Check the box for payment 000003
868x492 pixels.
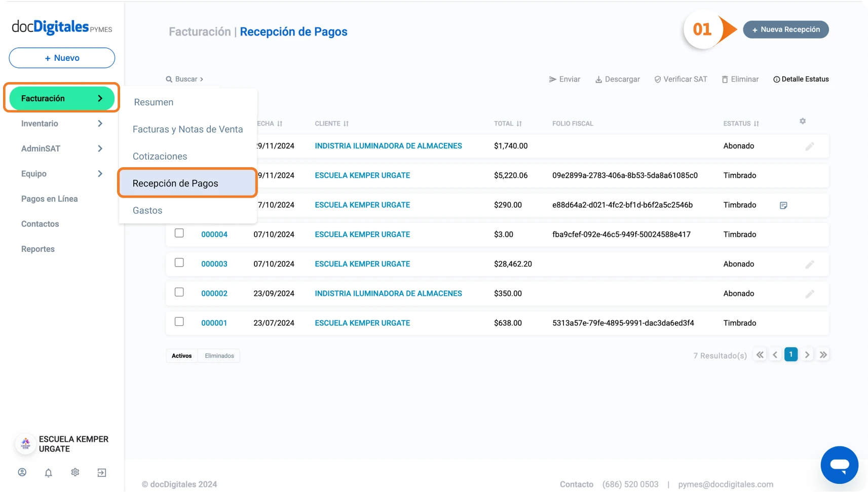[179, 262]
